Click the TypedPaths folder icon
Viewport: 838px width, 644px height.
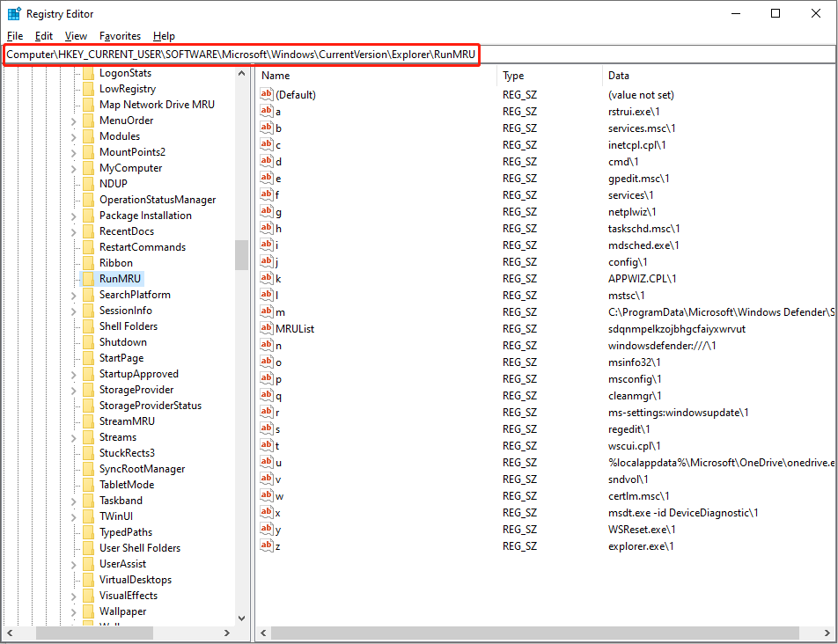89,532
